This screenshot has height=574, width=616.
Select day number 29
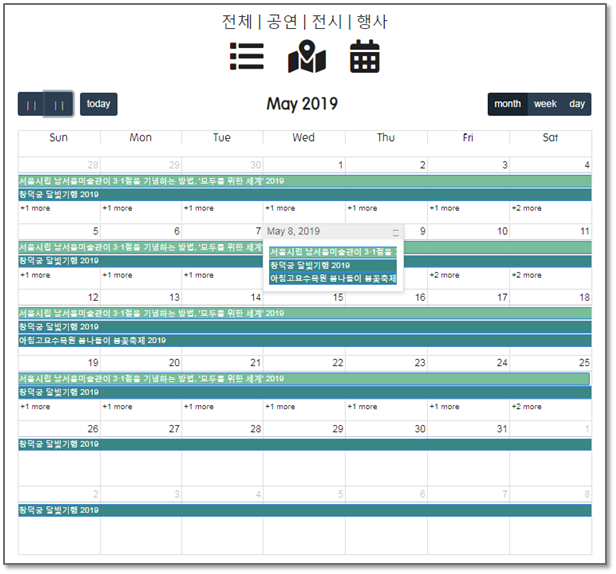pos(338,429)
